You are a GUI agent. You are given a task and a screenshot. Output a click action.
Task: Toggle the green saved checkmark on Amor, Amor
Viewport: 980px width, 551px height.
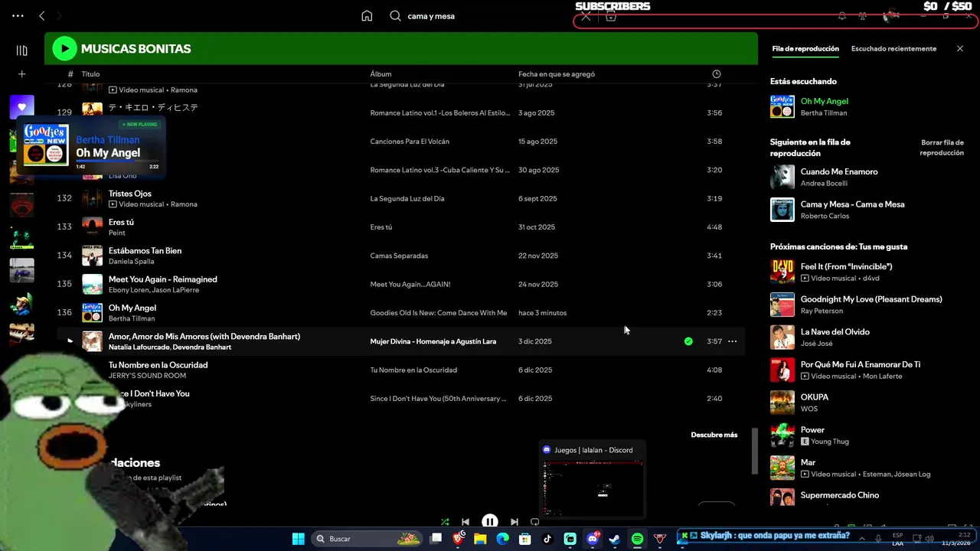coord(688,341)
